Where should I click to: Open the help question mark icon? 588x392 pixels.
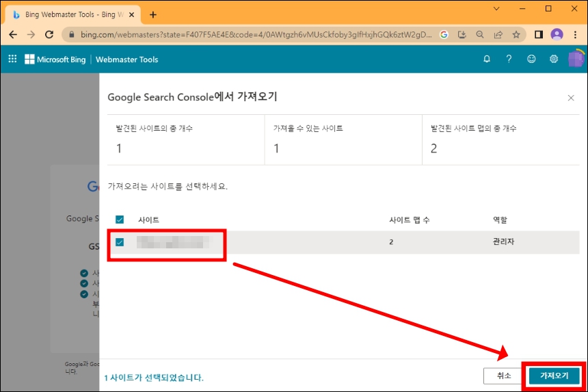point(509,59)
